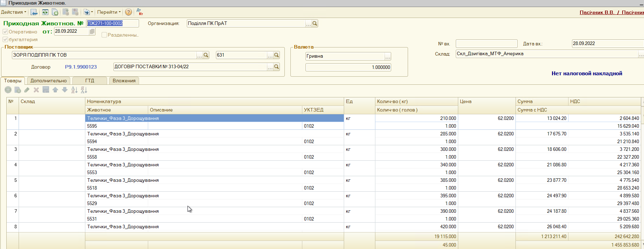Viewport: 644px width, 249px height.
Task: Click the Организация magnifier icon
Action: [315, 24]
